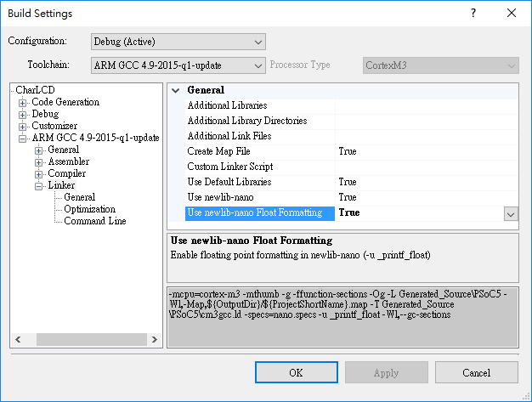Image resolution: width=532 pixels, height=402 pixels.
Task: Expand the Compiler tree node
Action: pos(39,174)
